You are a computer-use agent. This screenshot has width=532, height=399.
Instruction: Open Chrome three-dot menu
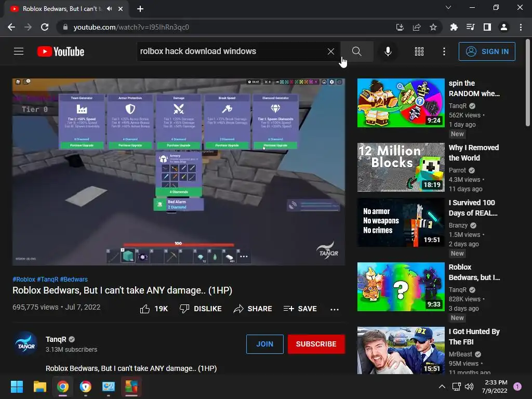coord(521,27)
